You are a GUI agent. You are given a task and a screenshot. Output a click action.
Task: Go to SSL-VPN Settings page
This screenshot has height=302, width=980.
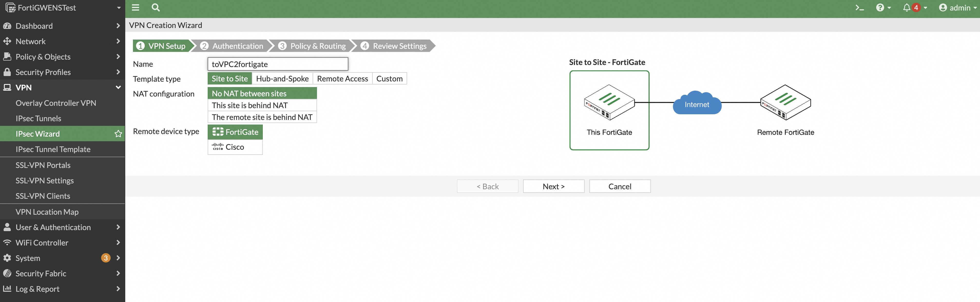[44, 181]
